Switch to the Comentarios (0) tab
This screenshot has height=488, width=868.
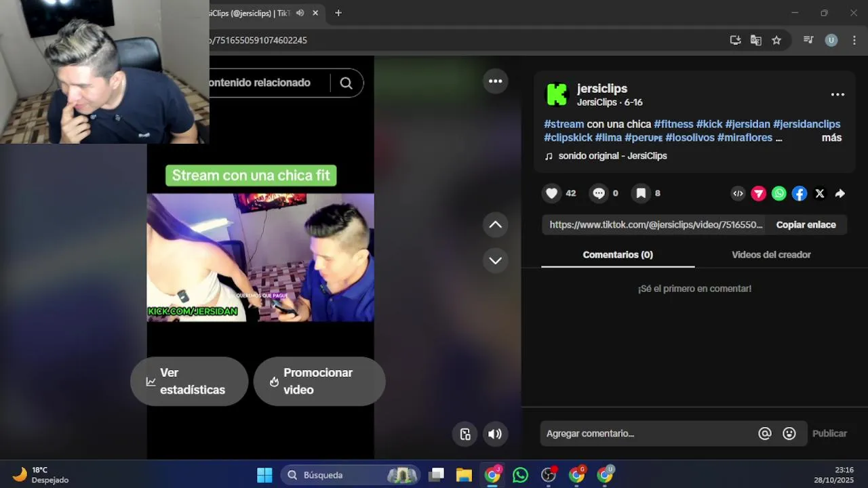point(618,255)
